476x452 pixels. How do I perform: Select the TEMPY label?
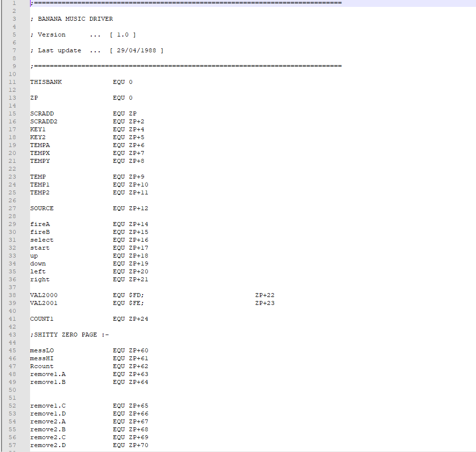click(40, 161)
